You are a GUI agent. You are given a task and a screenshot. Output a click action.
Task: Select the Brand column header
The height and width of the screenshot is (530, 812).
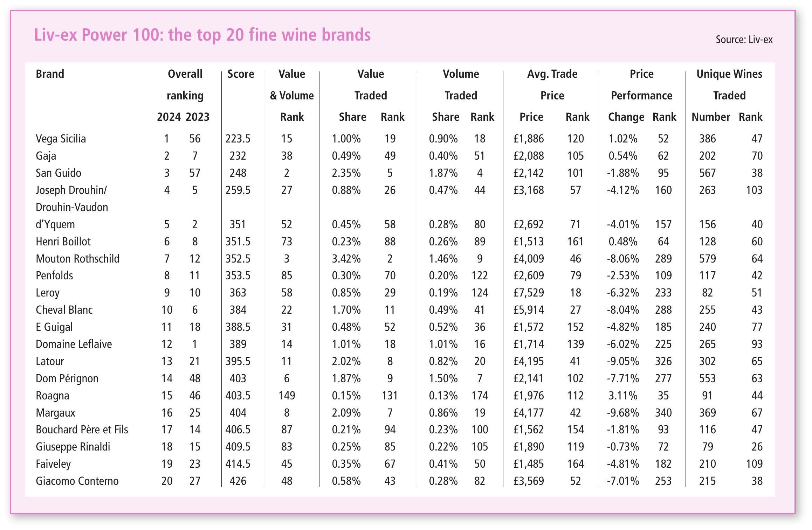(50, 74)
